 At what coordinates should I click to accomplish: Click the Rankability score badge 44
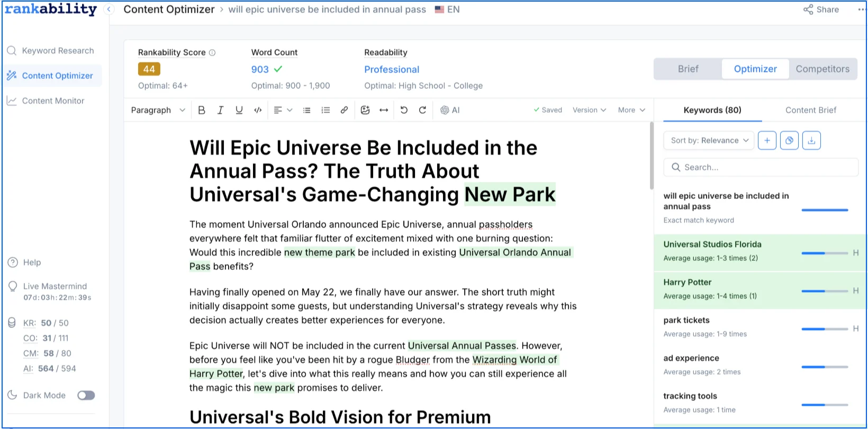[149, 69]
